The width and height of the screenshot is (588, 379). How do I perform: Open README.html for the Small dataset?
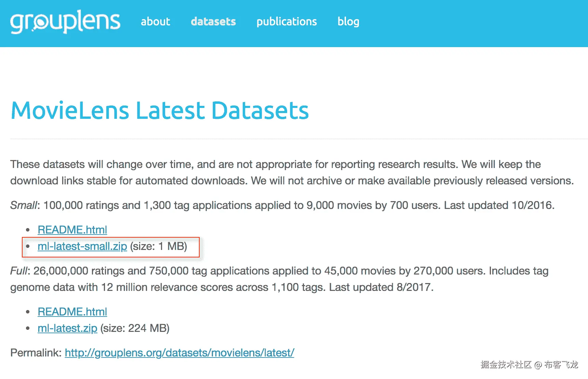(x=72, y=230)
